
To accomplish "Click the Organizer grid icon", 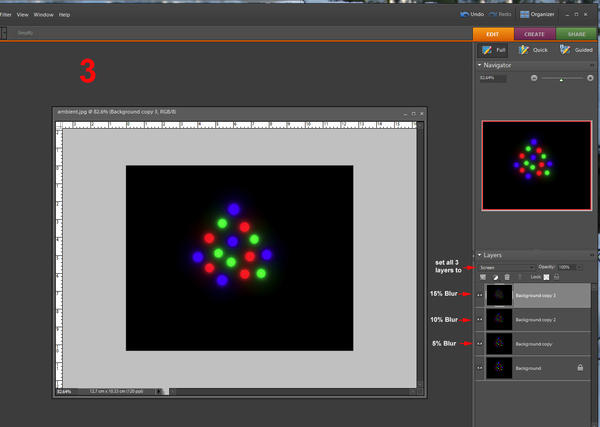I will coord(524,15).
